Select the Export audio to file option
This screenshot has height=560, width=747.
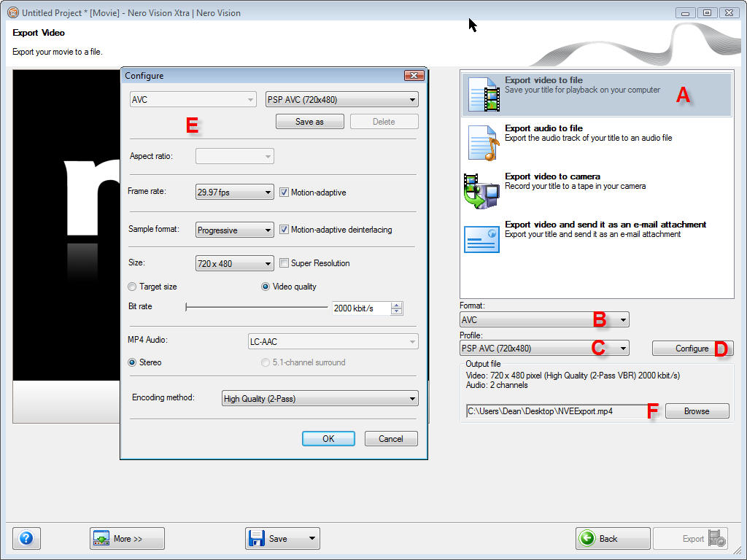(x=597, y=142)
